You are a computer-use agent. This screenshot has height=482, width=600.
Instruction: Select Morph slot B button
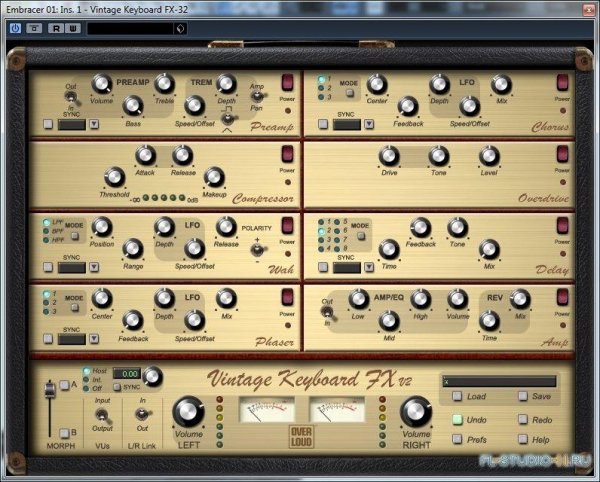click(x=64, y=433)
